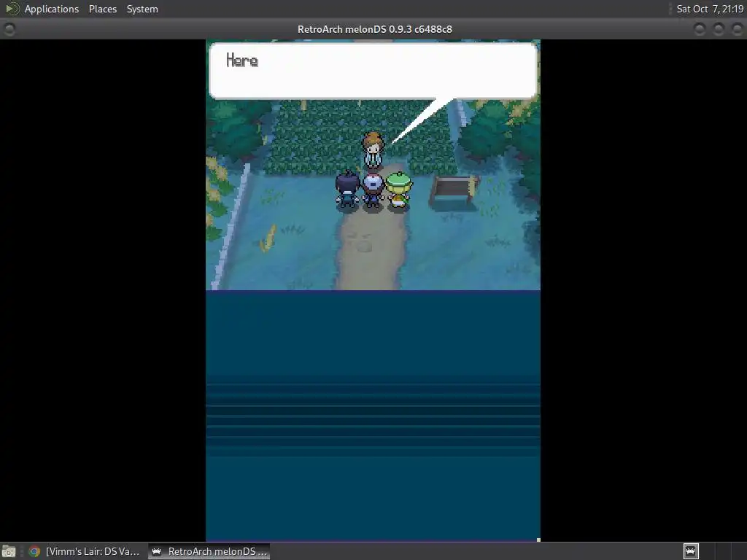Open the System menu
The image size is (747, 560).
click(x=142, y=9)
